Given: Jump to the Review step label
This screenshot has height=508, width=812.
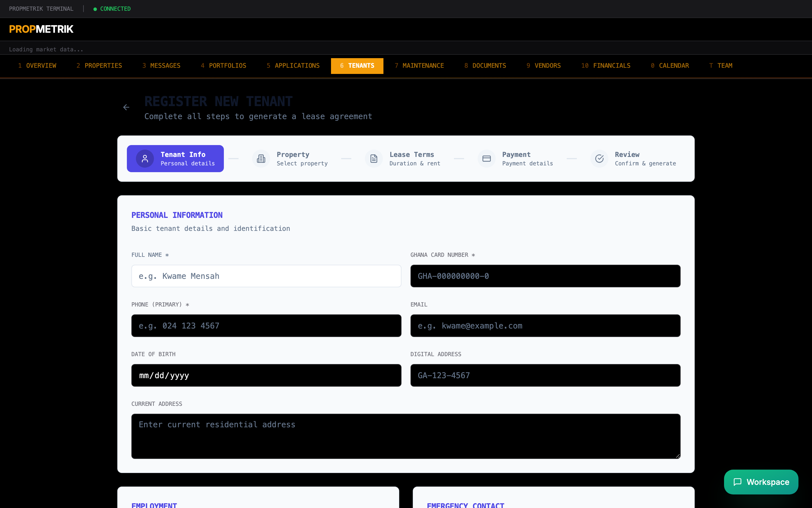Looking at the screenshot, I should coord(627,155).
